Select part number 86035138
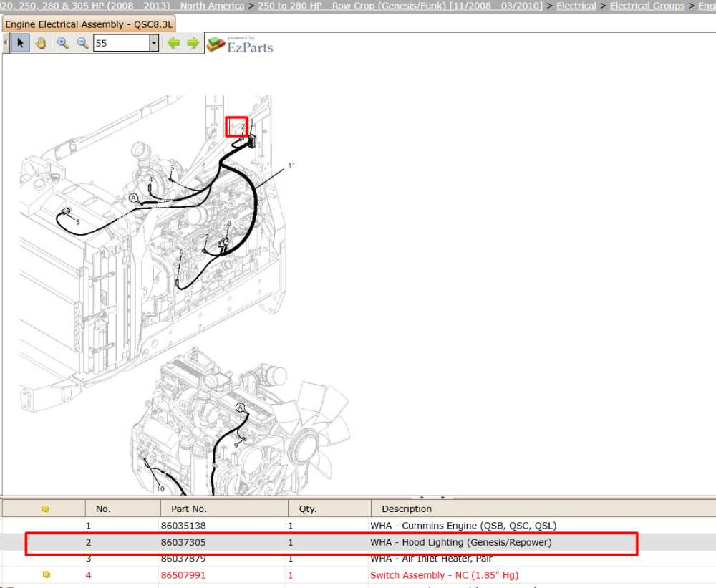 [183, 526]
